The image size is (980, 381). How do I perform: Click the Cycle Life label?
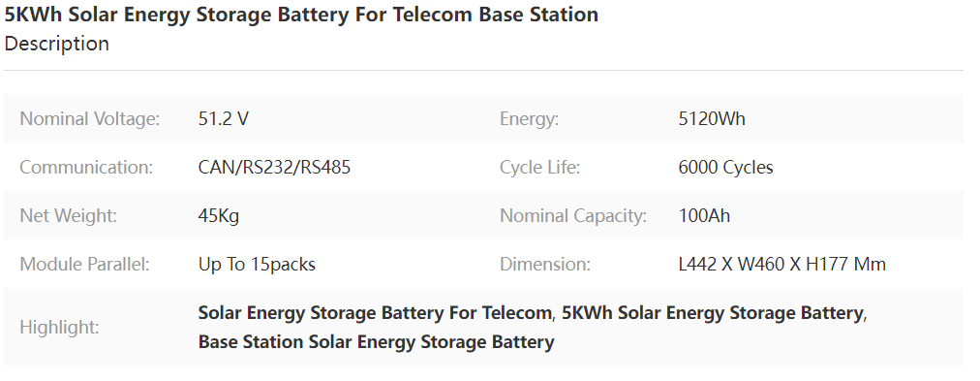pos(540,168)
